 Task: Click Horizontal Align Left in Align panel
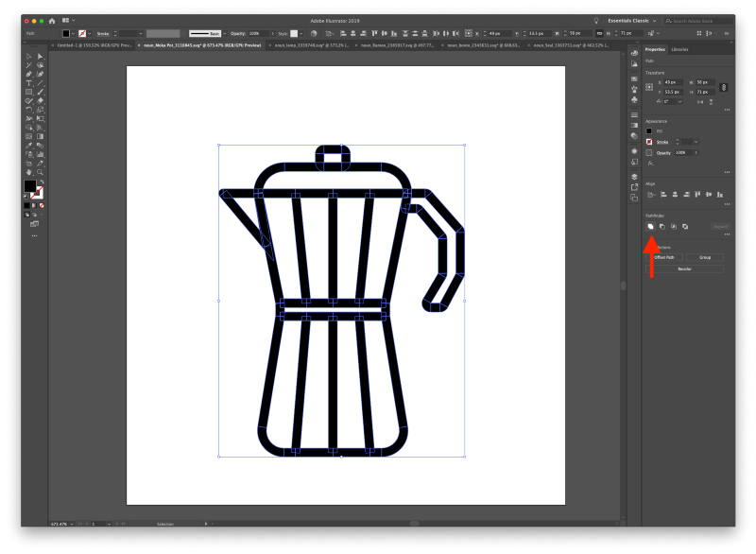[x=663, y=195]
